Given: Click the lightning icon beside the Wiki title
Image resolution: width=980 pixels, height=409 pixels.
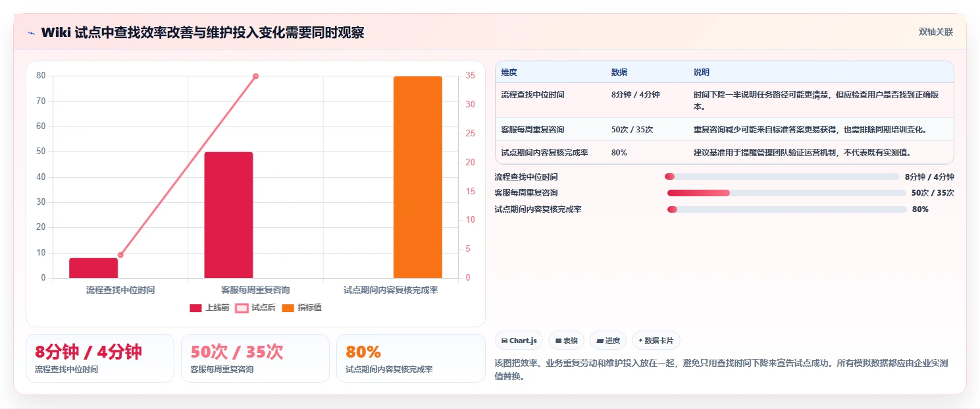Looking at the screenshot, I should 32,32.
